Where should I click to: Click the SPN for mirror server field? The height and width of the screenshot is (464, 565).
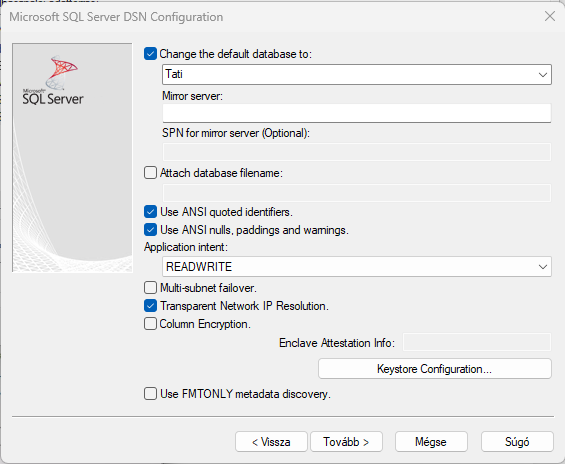coord(357,152)
